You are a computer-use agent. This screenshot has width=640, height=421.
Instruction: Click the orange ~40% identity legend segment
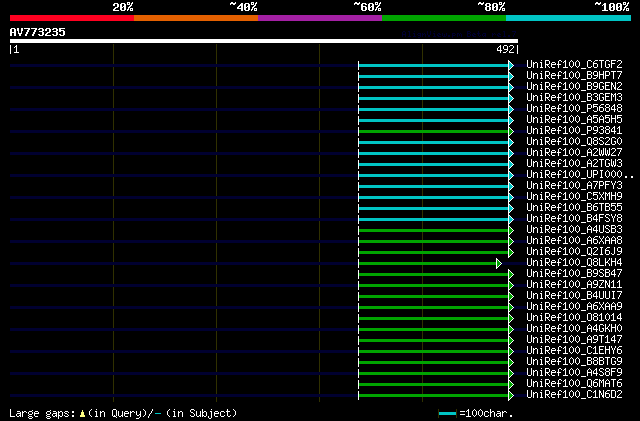pos(196,18)
